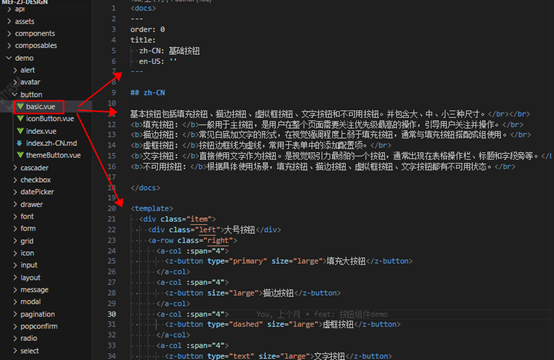Select the modal folder
This screenshot has width=554, height=360.
(30, 302)
